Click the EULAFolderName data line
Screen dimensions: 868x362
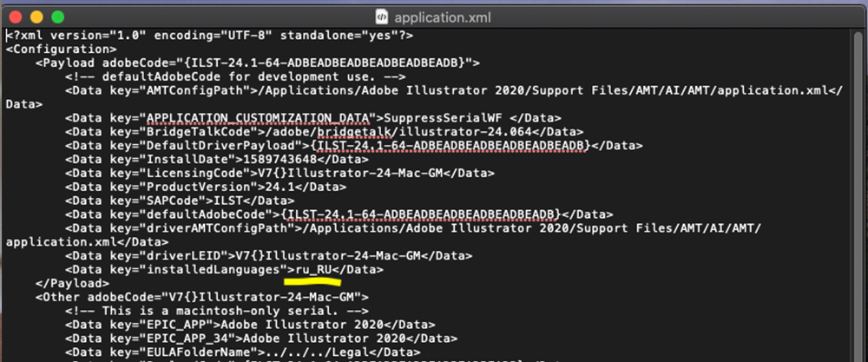point(243,352)
